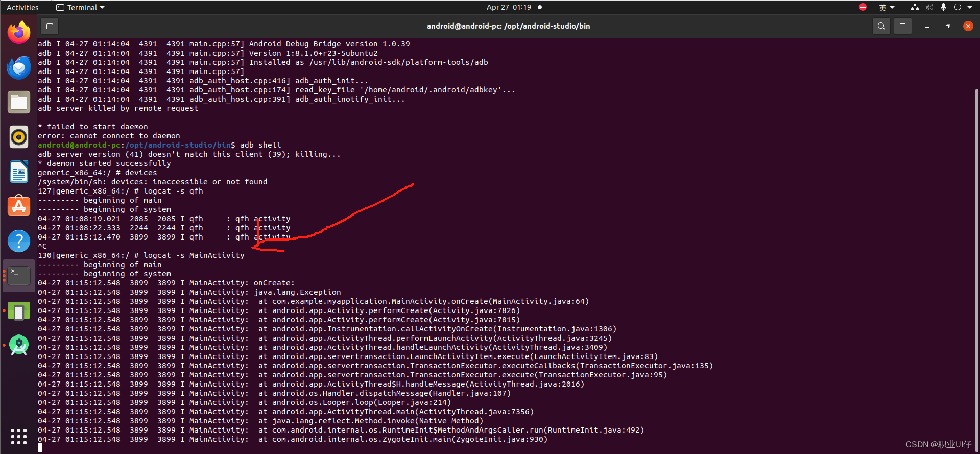
Task: Click 'ActivityThread.java:7356' stack trace line
Action: pos(286,412)
